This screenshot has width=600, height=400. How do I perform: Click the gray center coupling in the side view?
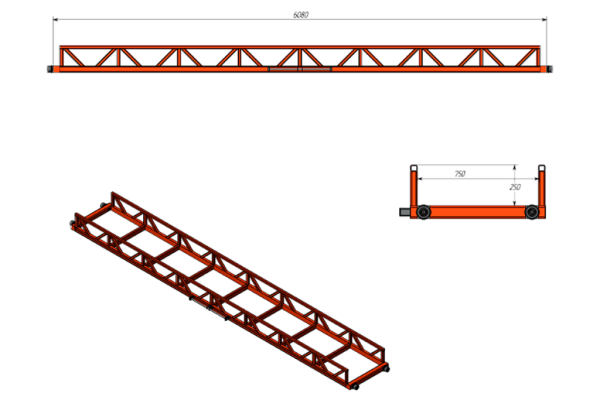tap(300, 69)
